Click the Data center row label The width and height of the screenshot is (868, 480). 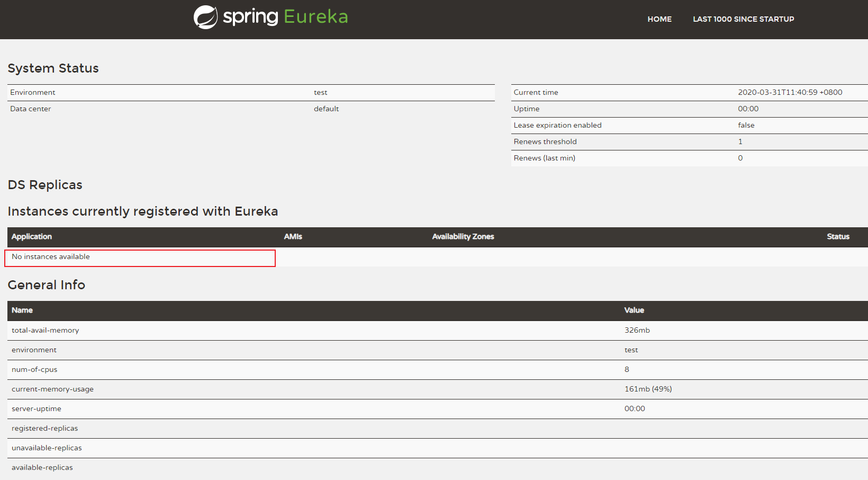31,109
